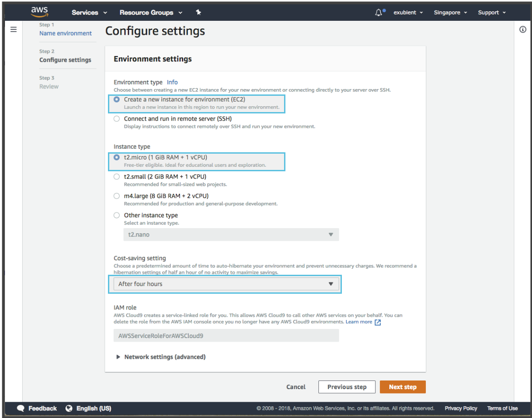
Task: Select Step 3 Review
Action: 49,87
